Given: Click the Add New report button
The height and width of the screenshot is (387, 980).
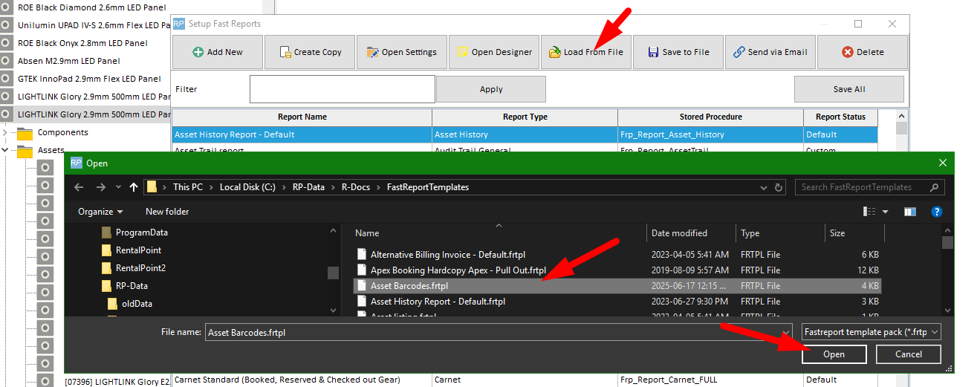Looking at the screenshot, I should 217,52.
